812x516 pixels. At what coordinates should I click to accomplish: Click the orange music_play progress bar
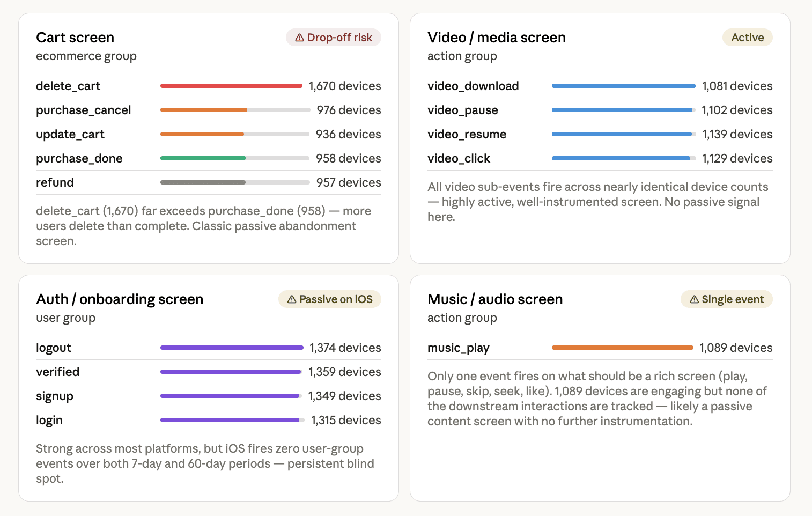click(x=622, y=348)
